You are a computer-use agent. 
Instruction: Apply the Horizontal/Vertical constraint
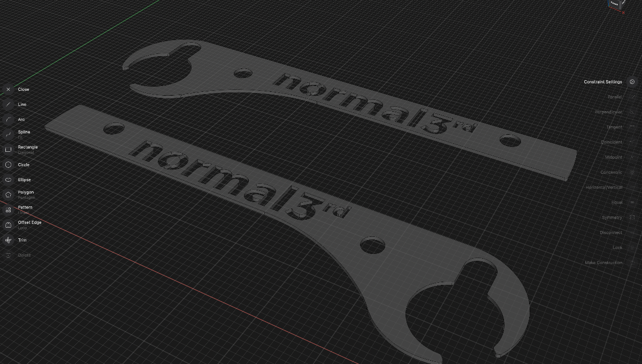603,188
